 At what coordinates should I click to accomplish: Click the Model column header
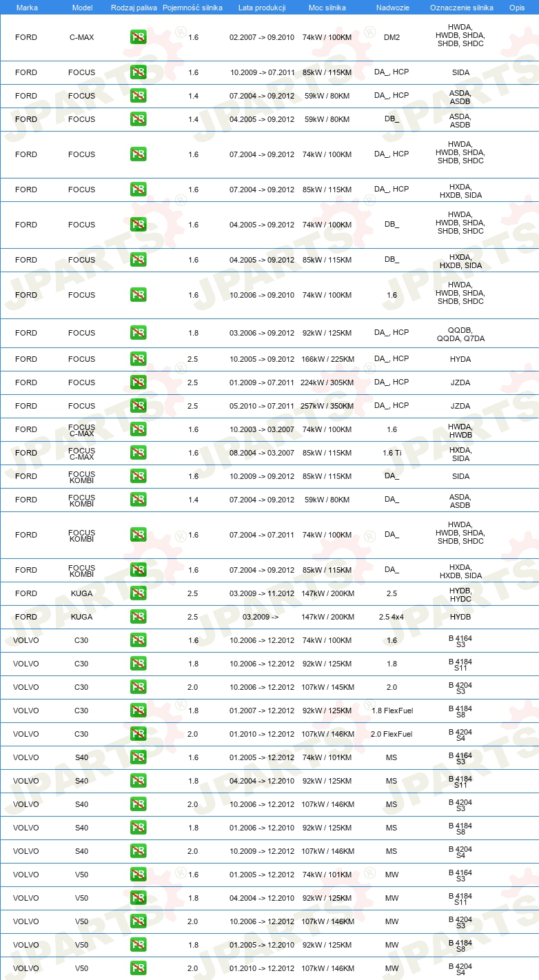[x=82, y=7]
